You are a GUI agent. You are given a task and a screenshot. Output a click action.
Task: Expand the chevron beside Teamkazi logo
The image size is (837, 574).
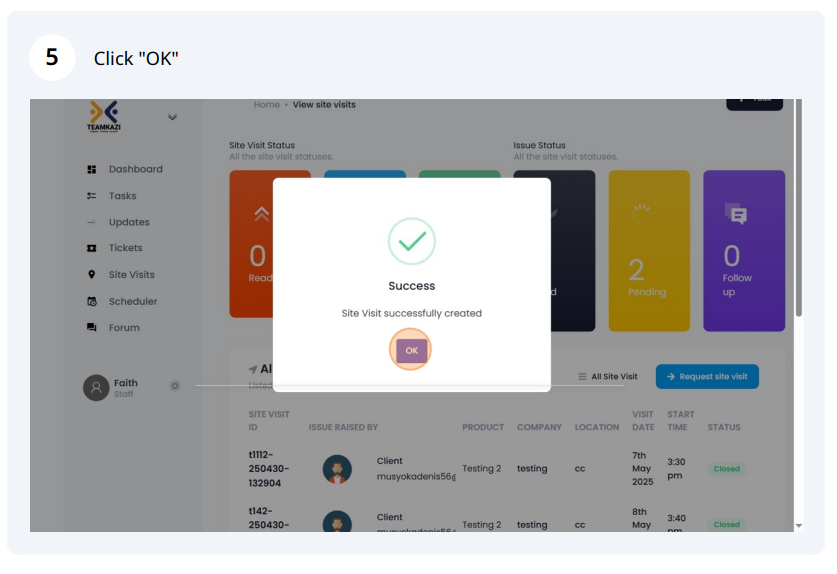pyautogui.click(x=172, y=117)
